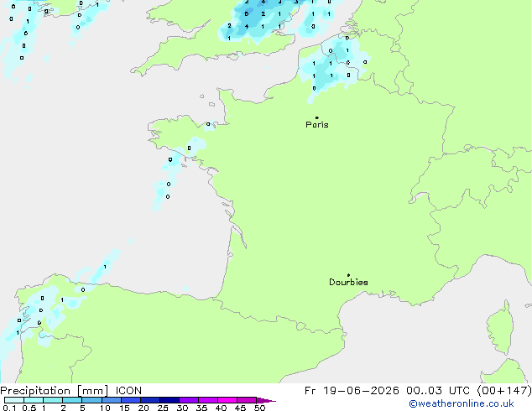Select the 20–25 mm legend swatch
The image size is (532, 411).
(x=149, y=400)
